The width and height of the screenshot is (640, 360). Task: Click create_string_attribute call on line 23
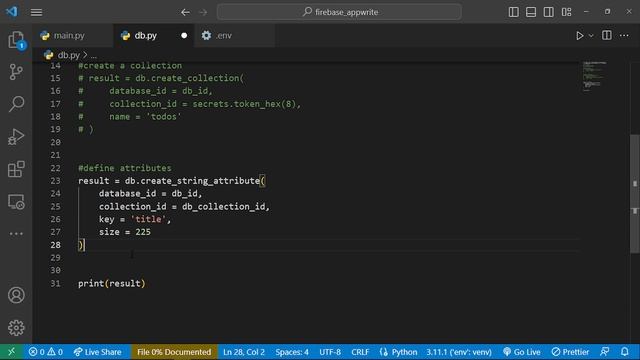pyautogui.click(x=200, y=180)
